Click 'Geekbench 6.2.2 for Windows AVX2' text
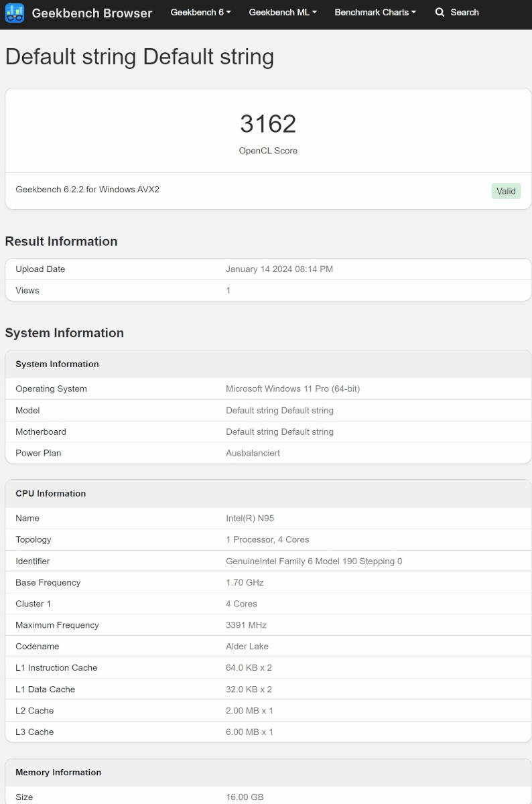The width and height of the screenshot is (532, 804). click(x=88, y=190)
